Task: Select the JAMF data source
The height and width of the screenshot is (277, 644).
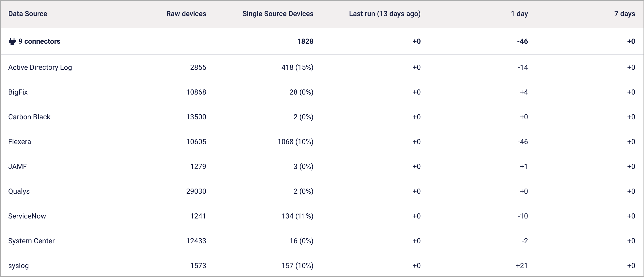Action: [x=17, y=167]
